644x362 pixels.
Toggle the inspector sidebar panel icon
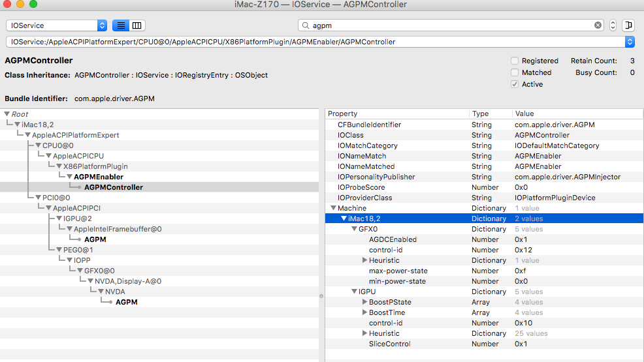(628, 25)
